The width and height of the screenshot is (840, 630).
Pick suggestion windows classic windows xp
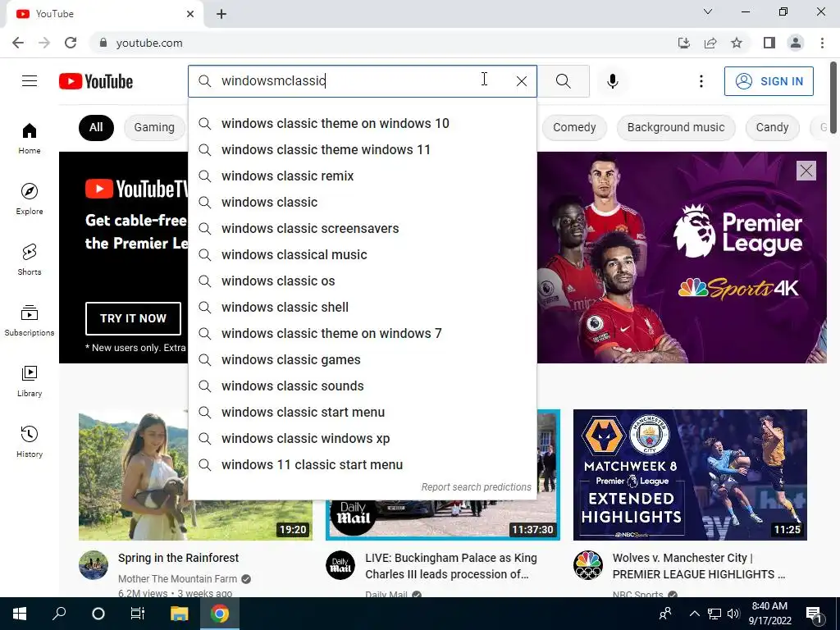click(x=362, y=438)
